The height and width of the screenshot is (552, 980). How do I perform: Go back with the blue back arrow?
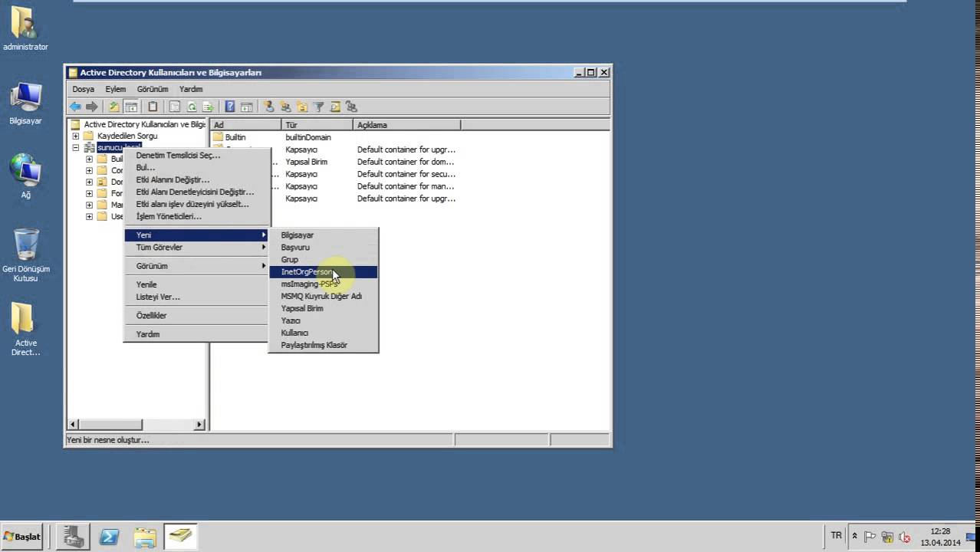point(75,107)
